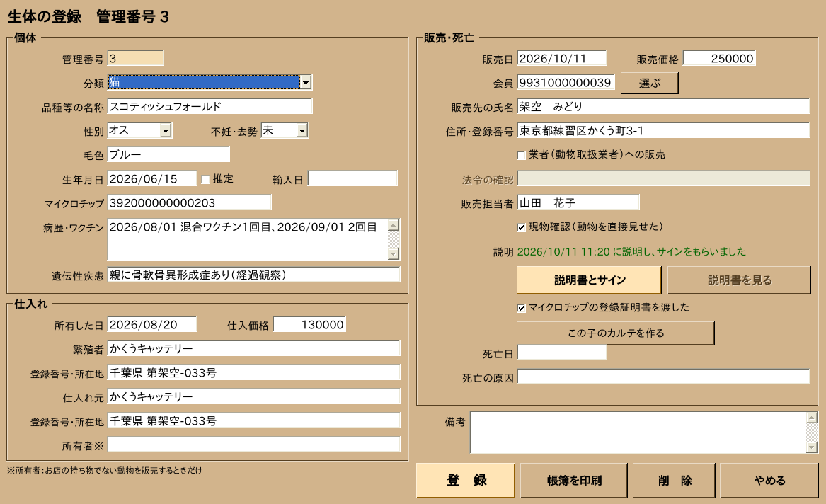This screenshot has height=504, width=826.
Task: Click the scroll up arrow of 備考 box
Action: coord(812,418)
